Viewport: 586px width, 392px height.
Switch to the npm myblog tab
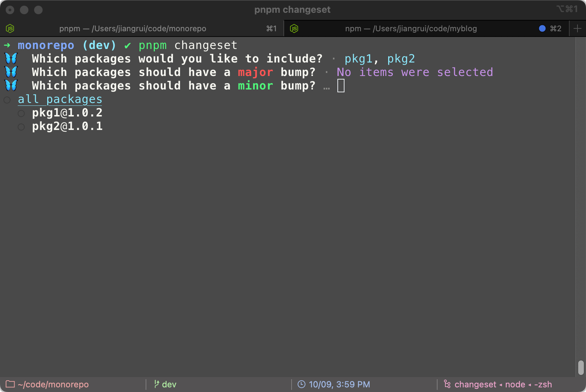(426, 28)
